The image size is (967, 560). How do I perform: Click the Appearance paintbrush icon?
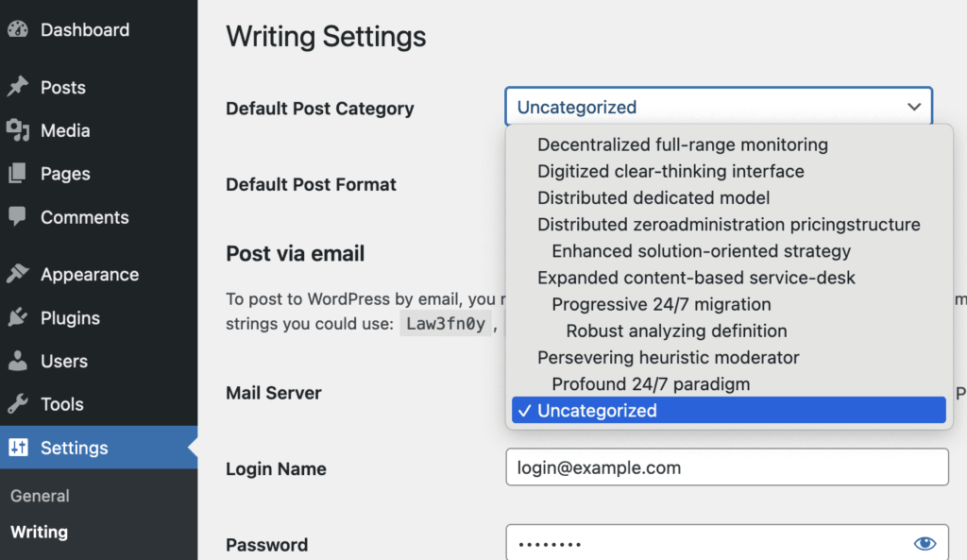tap(18, 273)
